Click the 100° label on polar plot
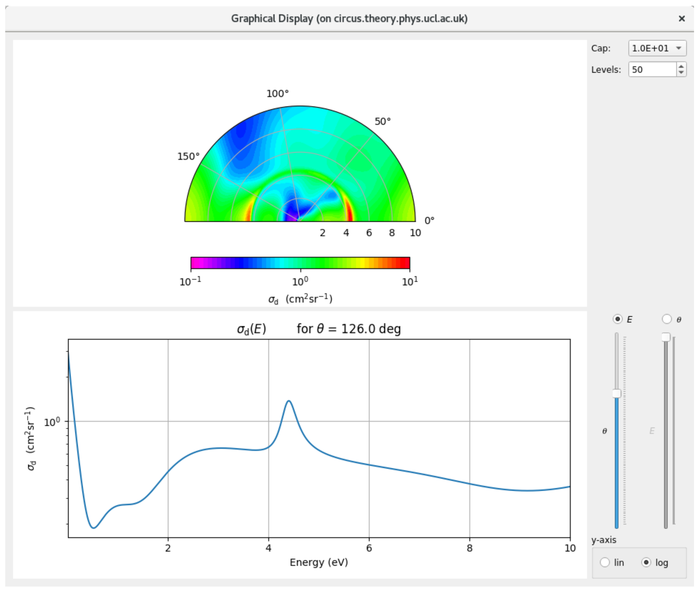This screenshot has width=700, height=592. 277,94
